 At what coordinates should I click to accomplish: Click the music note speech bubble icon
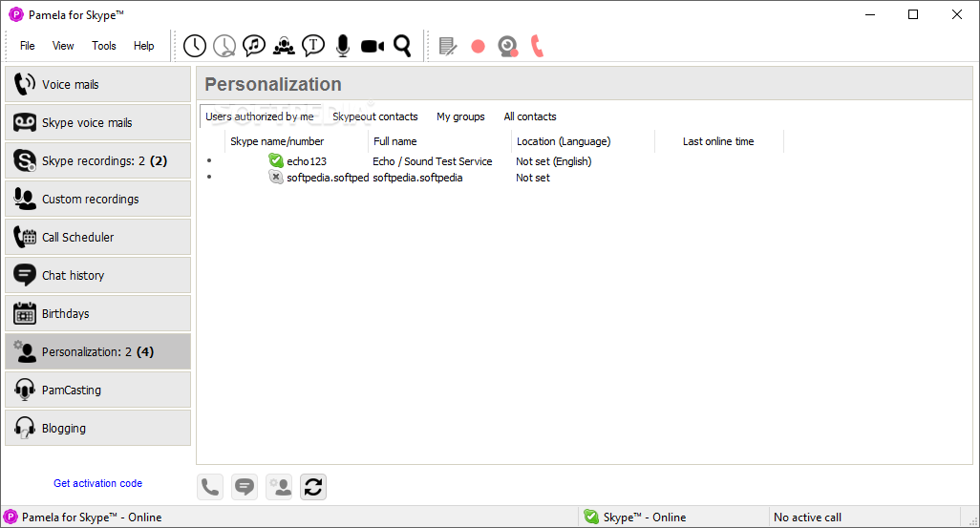click(x=254, y=46)
